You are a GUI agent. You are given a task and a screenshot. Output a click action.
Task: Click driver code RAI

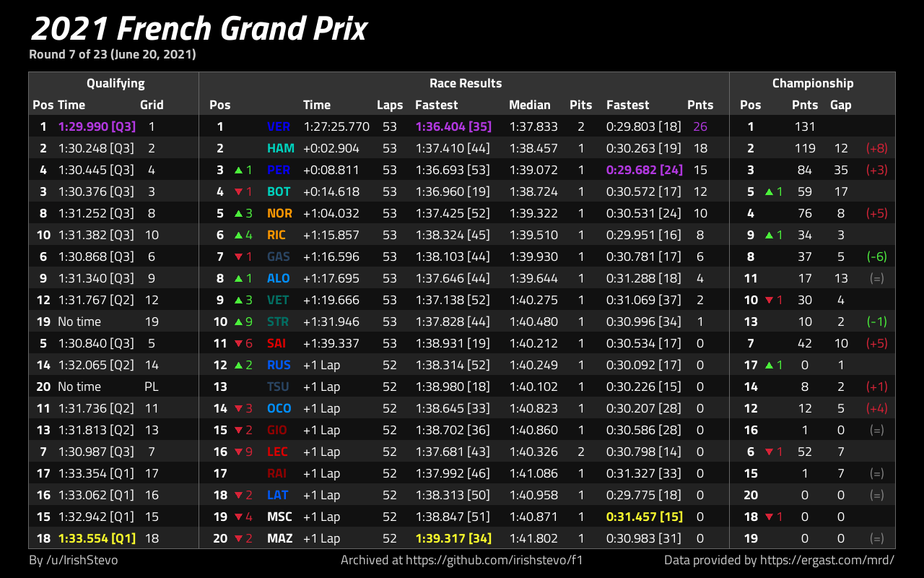[x=276, y=473]
